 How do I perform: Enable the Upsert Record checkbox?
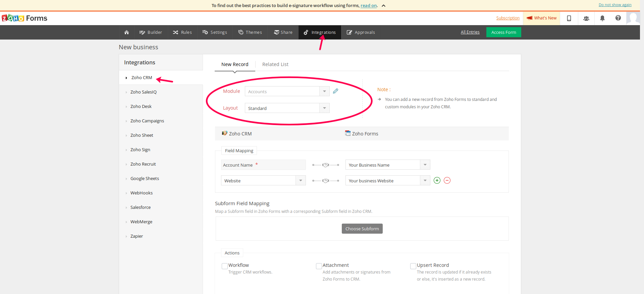413,266
